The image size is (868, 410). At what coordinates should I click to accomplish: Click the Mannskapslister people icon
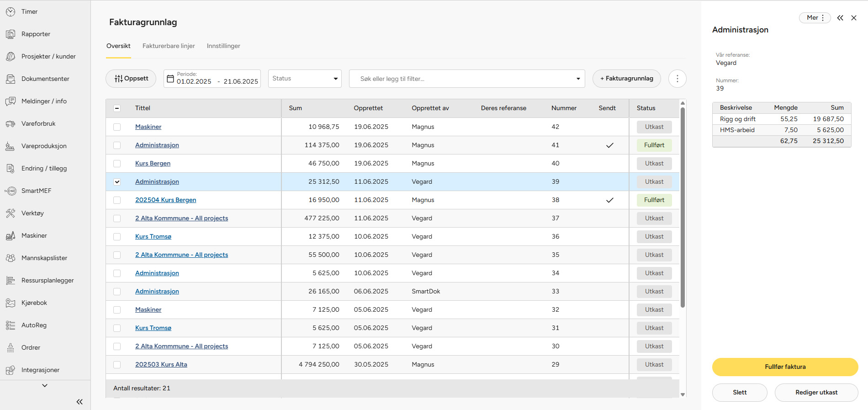11,258
